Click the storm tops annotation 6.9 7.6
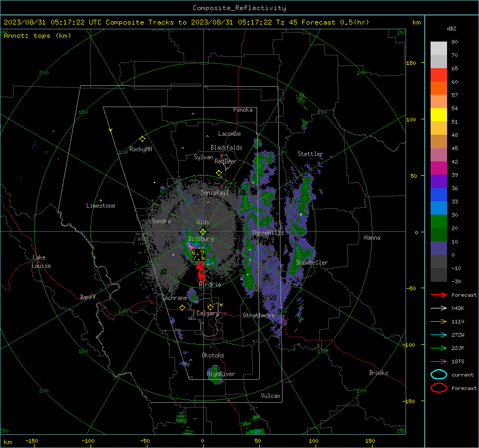479x448 pixels. click(x=198, y=255)
